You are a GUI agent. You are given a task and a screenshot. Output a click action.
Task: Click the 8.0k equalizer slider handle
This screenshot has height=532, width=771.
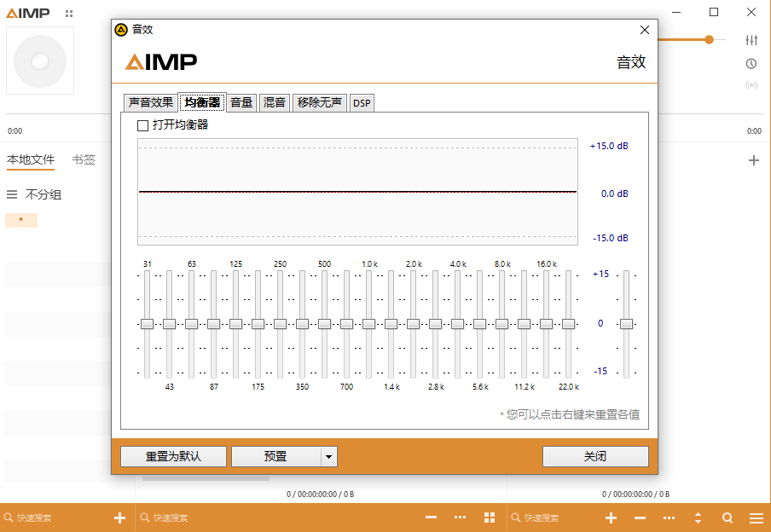tap(502, 323)
